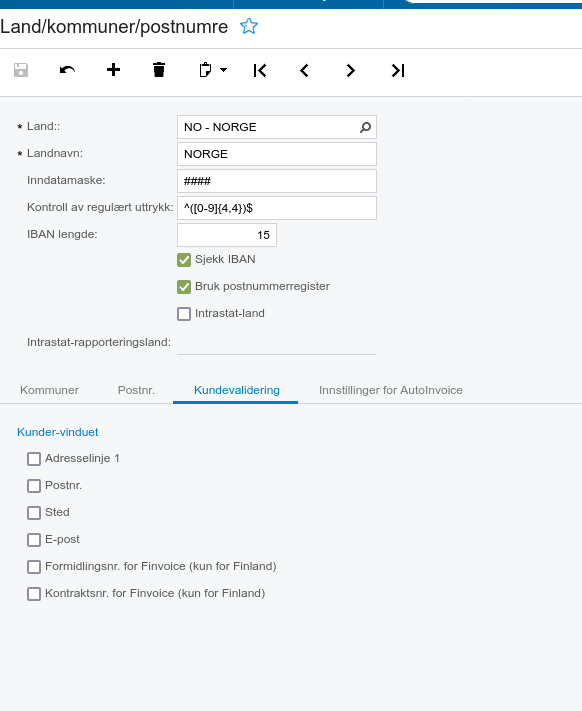
Task: Undo changes with the cancel arrow
Action: [67, 70]
